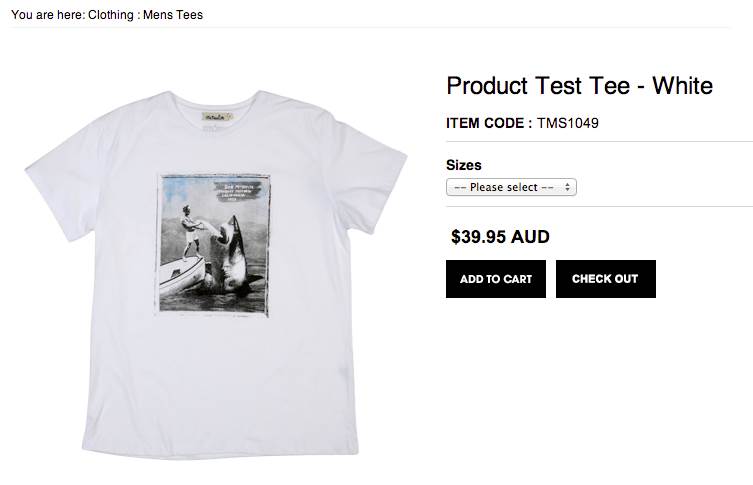Image resolution: width=753 pixels, height=485 pixels.
Task: Click the Sizes label heading
Action: (x=463, y=165)
